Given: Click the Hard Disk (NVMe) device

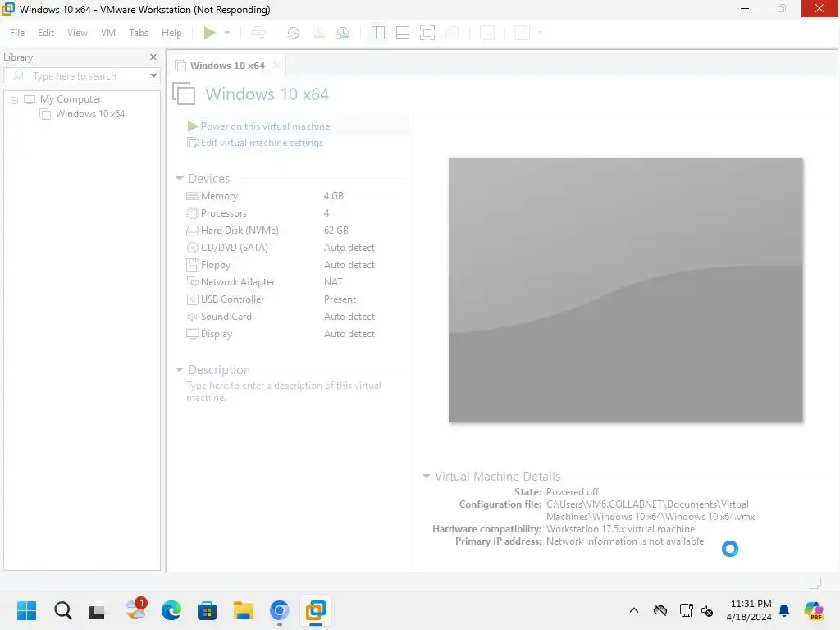Looking at the screenshot, I should pos(240,231).
